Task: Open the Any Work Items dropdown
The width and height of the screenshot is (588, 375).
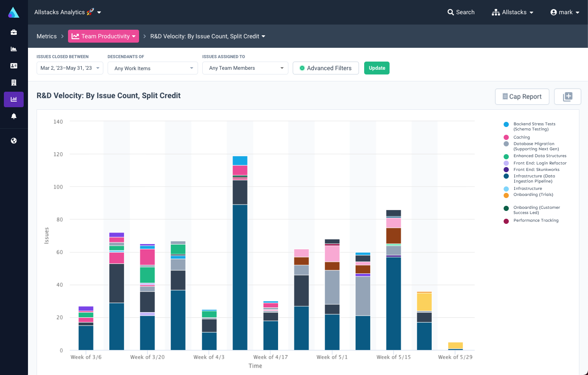Action: (153, 68)
